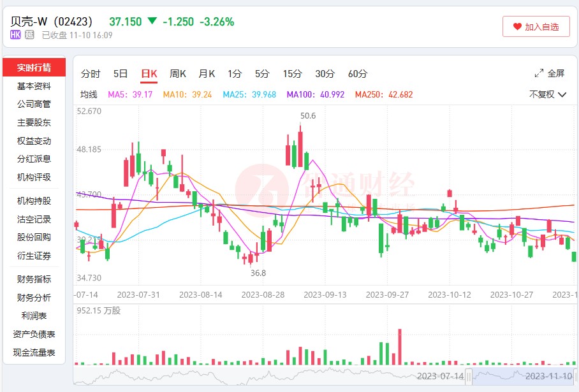Click the 36.8 low price label

point(258,273)
